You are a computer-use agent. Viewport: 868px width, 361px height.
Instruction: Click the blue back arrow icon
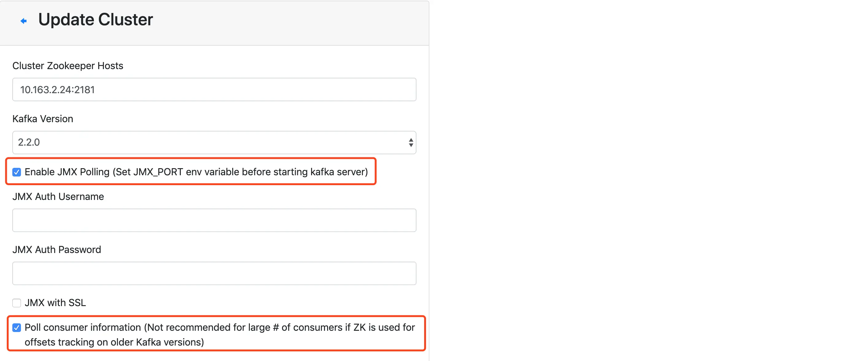tap(24, 21)
